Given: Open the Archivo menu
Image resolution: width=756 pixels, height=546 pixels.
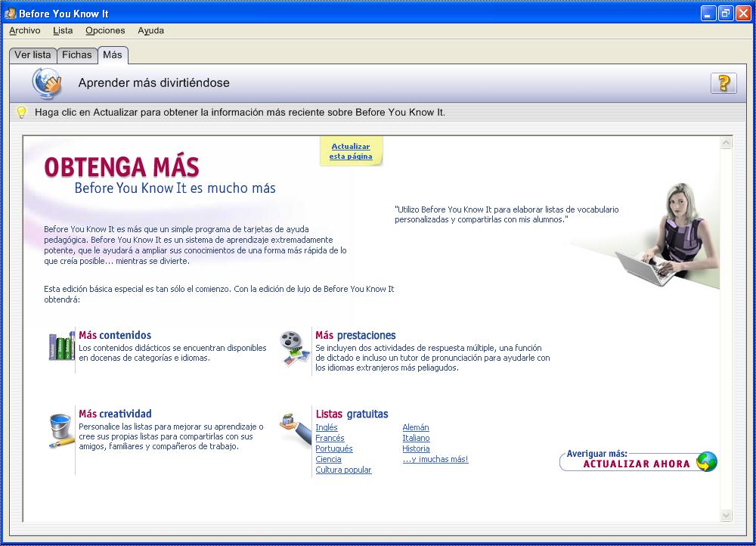Looking at the screenshot, I should [25, 30].
